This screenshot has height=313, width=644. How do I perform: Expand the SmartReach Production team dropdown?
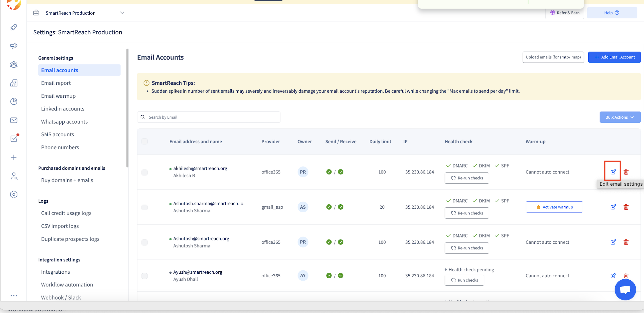122,13
